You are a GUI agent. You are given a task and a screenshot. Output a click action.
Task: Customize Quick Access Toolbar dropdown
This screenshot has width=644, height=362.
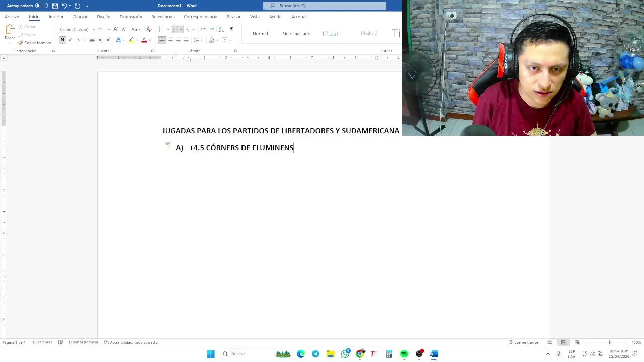87,6
